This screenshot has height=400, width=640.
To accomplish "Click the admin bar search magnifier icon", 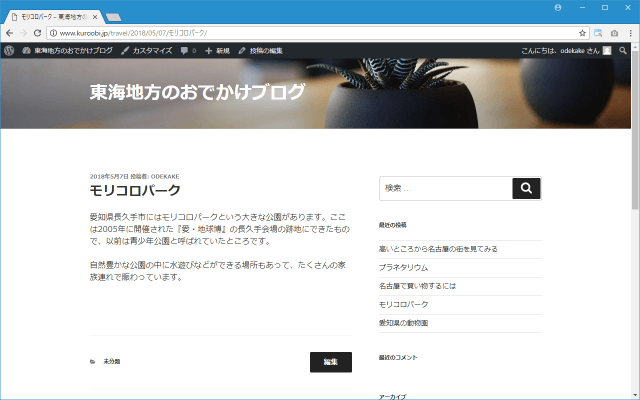I will pos(622,51).
